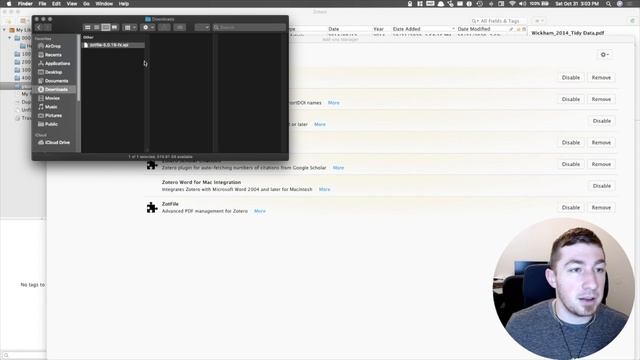Disable the Google Scholar citations plugin

click(x=571, y=164)
